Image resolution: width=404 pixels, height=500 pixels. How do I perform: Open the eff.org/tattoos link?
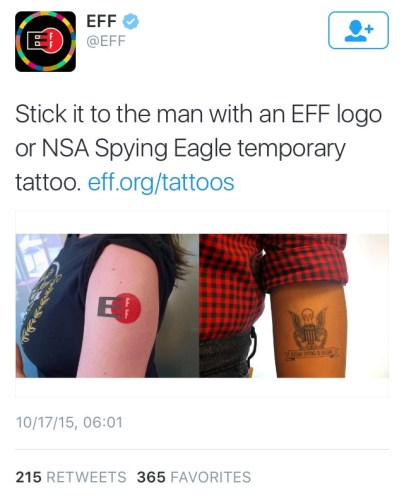161,183
